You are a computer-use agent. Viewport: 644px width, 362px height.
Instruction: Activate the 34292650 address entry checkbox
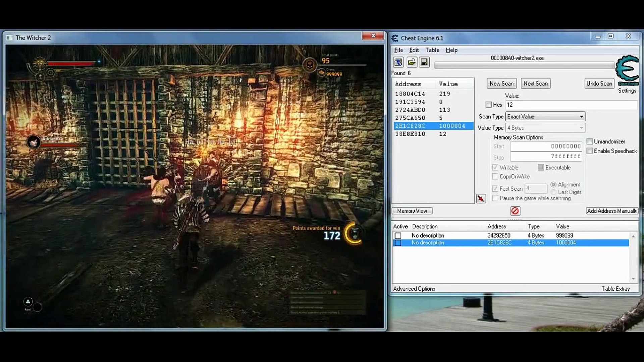coord(398,236)
